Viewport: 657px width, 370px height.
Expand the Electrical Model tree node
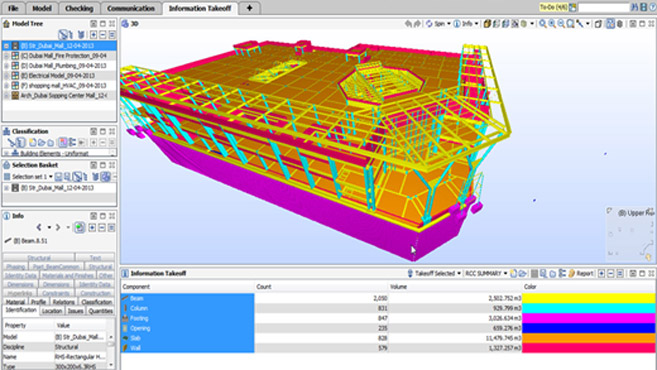(6, 76)
